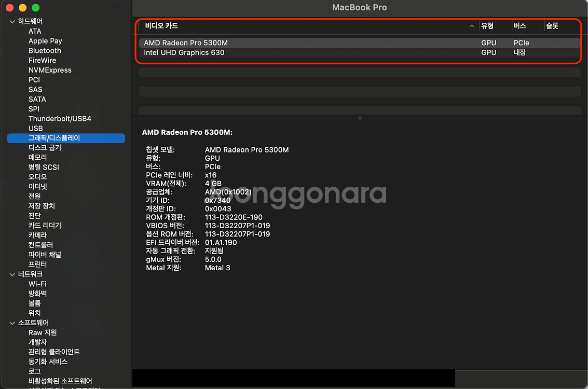Select 이더넷 in the sidebar
This screenshot has height=389, width=588.
pos(37,187)
